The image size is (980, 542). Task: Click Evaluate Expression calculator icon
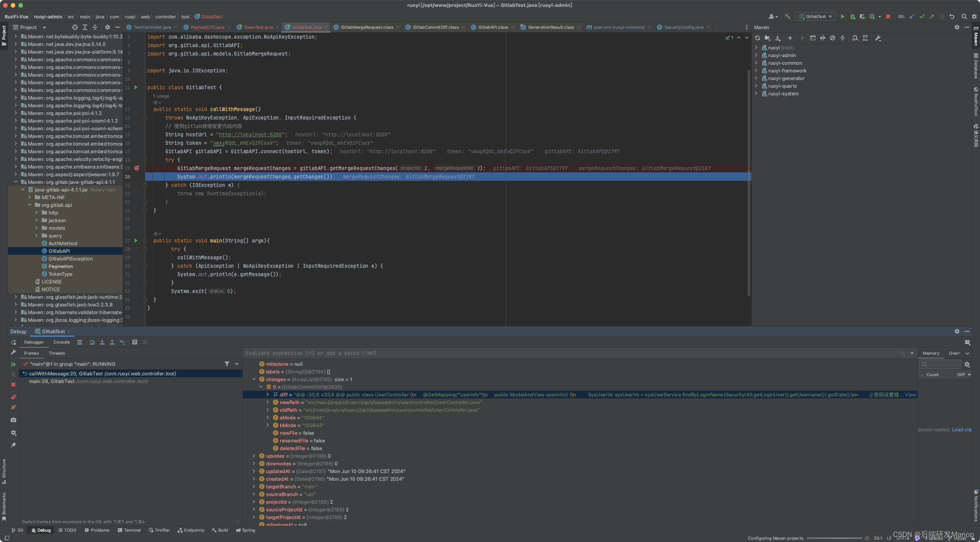pos(134,342)
